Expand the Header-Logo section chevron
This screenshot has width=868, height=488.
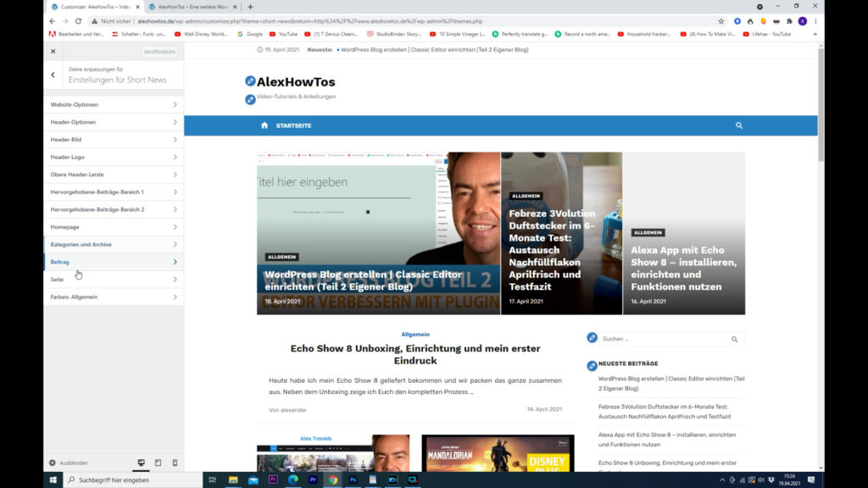(175, 157)
